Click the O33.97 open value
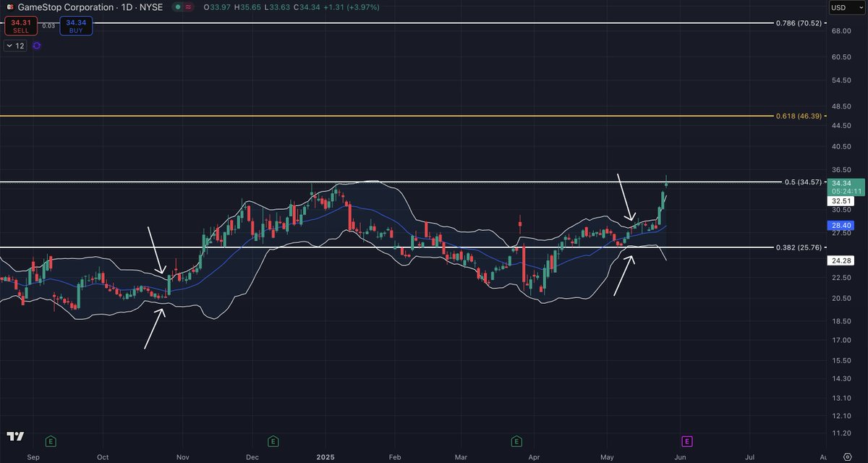This screenshot has width=868, height=463. point(217,7)
